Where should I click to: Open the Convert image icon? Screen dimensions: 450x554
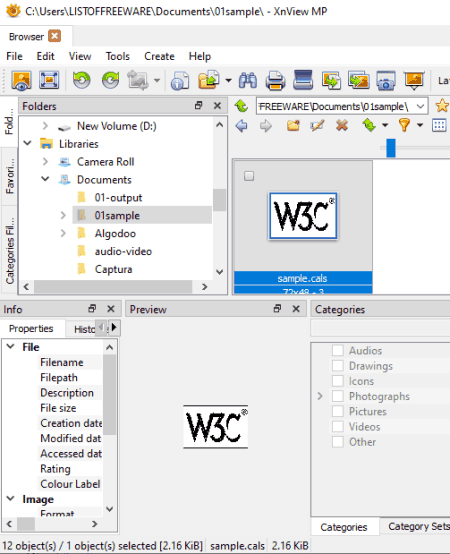pyautogui.click(x=331, y=80)
